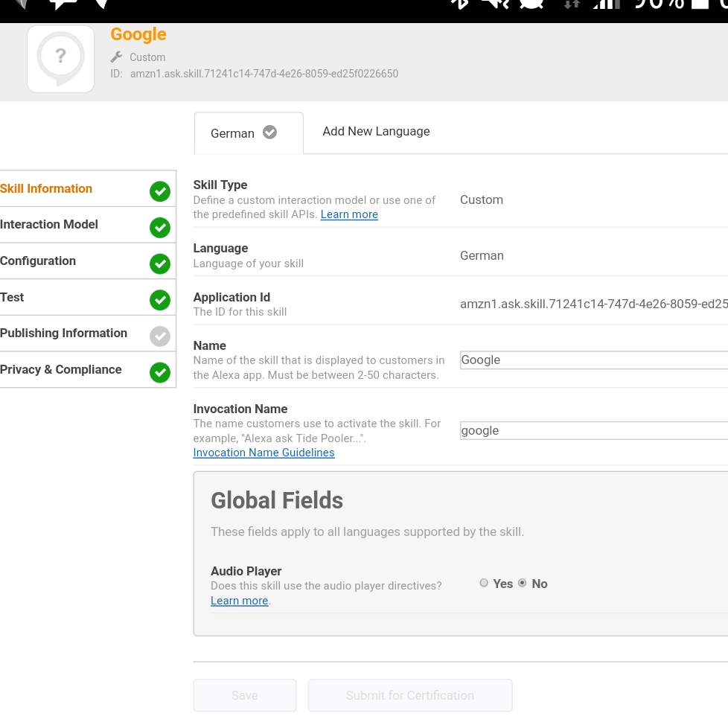
Task: Select No for Audio Player directives
Action: tap(523, 584)
